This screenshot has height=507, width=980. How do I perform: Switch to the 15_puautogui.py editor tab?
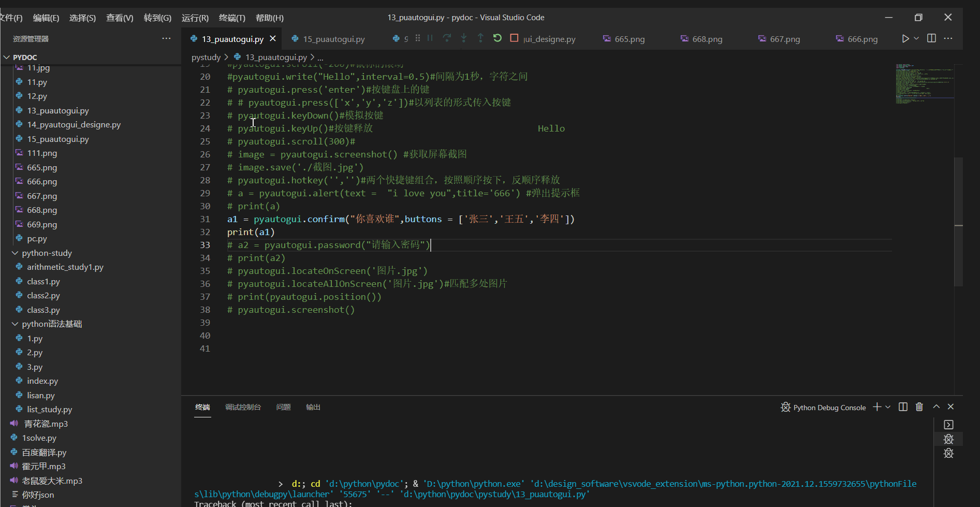(x=334, y=39)
